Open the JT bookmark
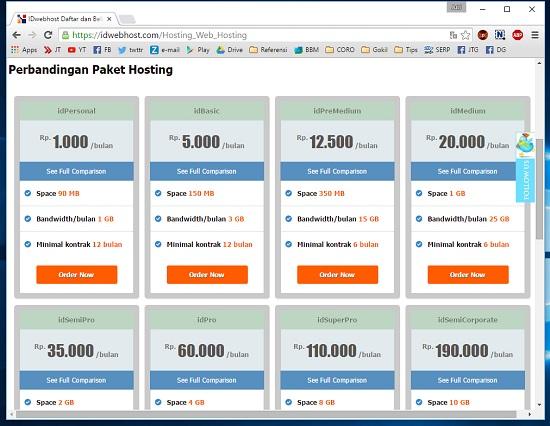Image resolution: width=550 pixels, height=426 pixels. coord(52,50)
